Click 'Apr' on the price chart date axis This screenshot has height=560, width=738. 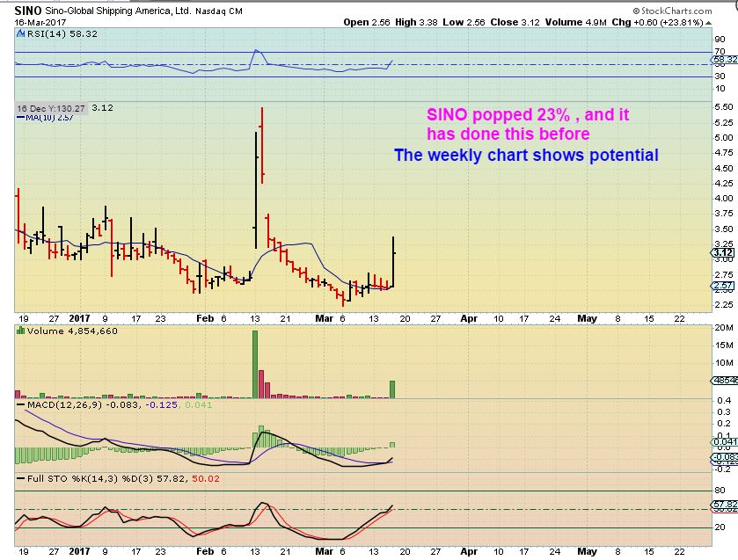click(x=469, y=318)
